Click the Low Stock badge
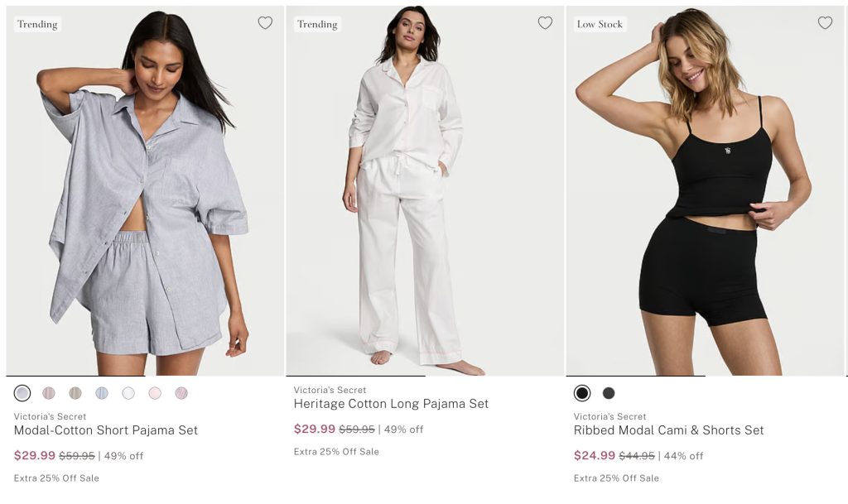 pos(600,24)
